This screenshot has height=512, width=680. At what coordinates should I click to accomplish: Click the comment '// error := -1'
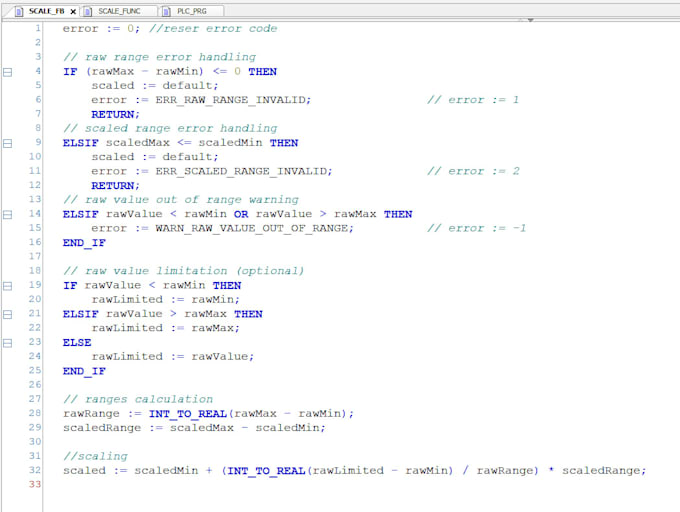(476, 228)
